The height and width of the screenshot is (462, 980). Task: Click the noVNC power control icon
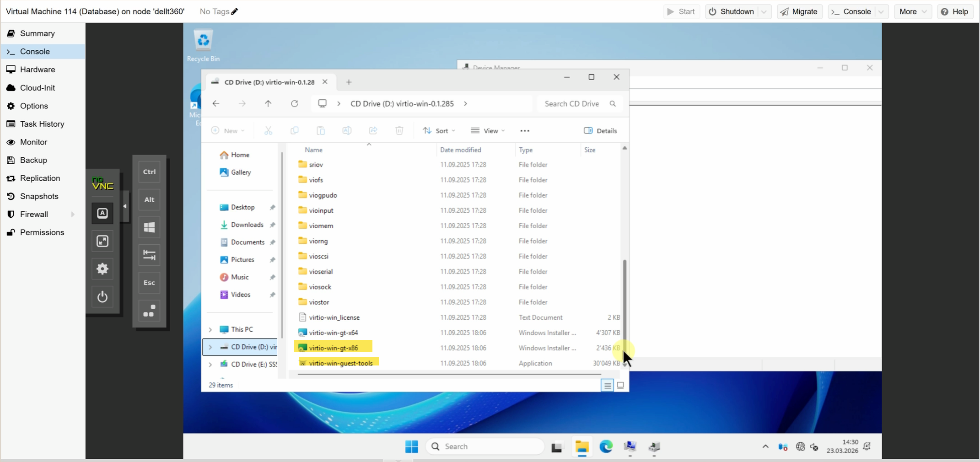click(102, 296)
